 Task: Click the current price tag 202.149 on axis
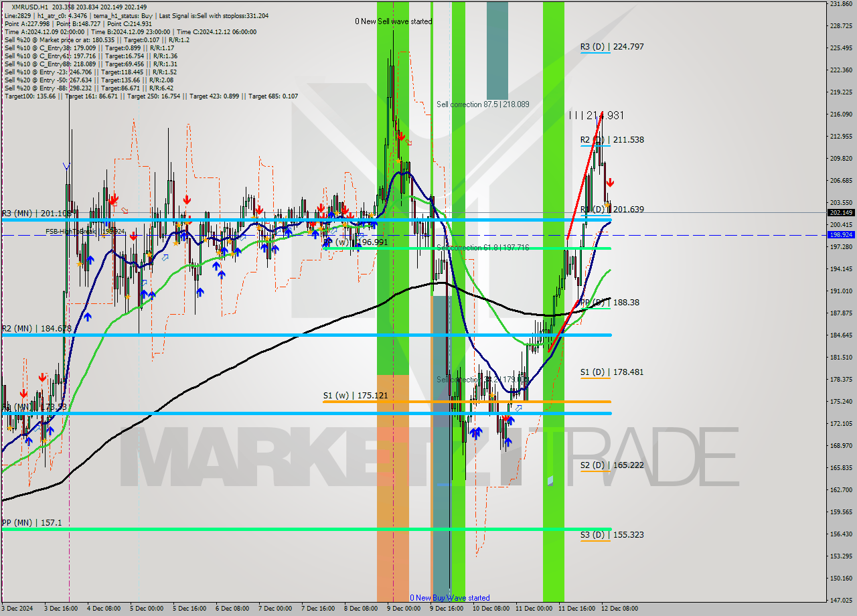coord(841,213)
